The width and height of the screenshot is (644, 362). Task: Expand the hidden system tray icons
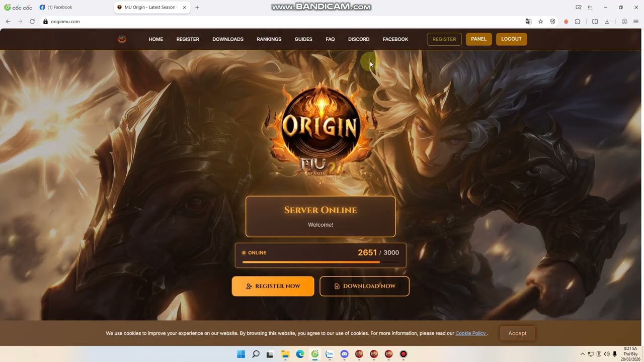583,354
